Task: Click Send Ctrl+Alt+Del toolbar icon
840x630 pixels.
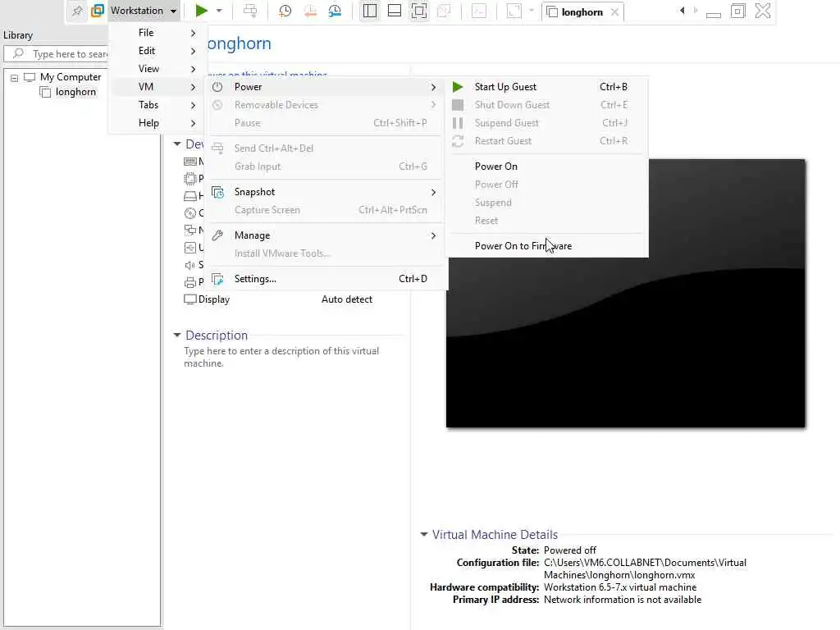Action: [x=249, y=11]
